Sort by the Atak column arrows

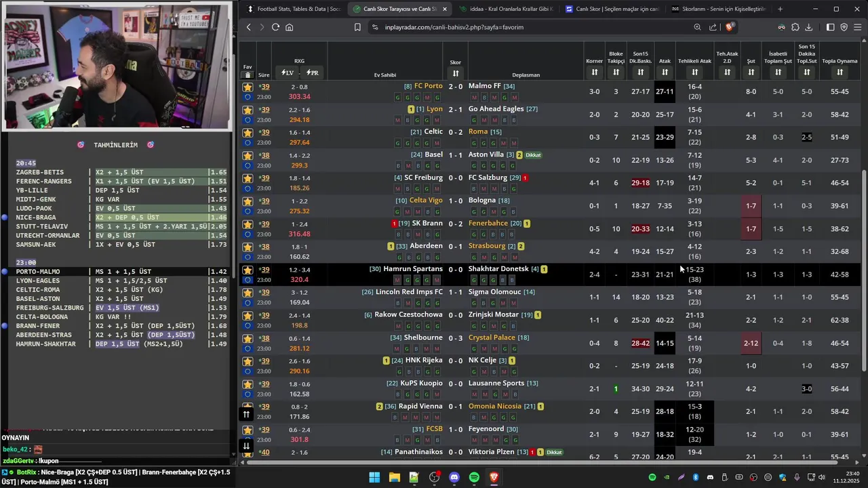[x=665, y=72]
